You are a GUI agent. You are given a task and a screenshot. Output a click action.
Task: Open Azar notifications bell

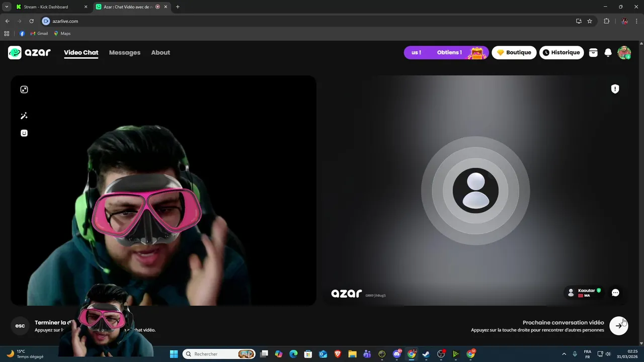608,52
